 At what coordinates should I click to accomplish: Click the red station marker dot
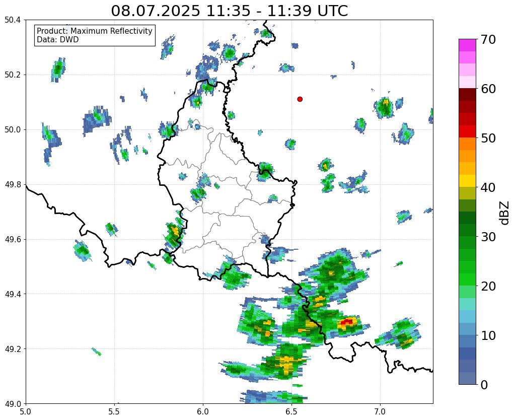pos(300,99)
